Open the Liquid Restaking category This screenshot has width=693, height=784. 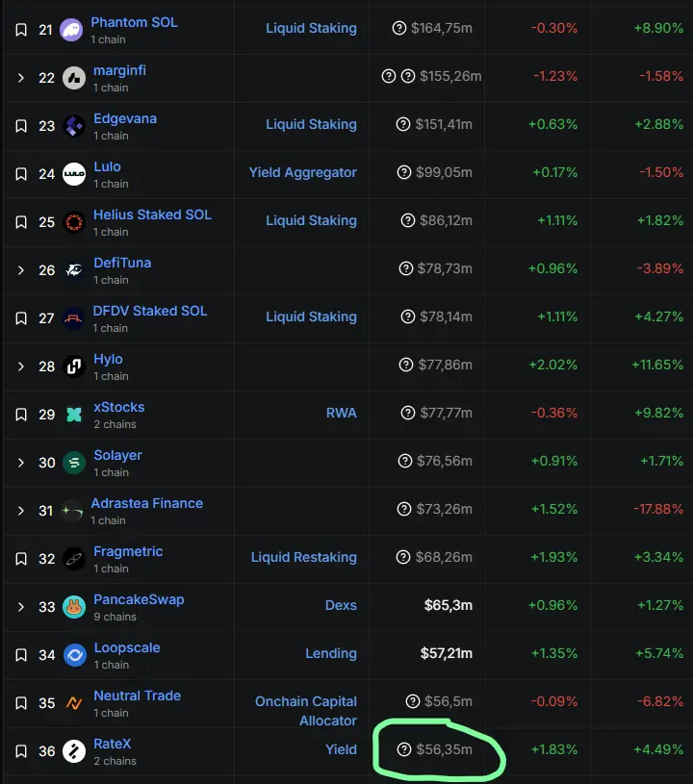pos(304,558)
